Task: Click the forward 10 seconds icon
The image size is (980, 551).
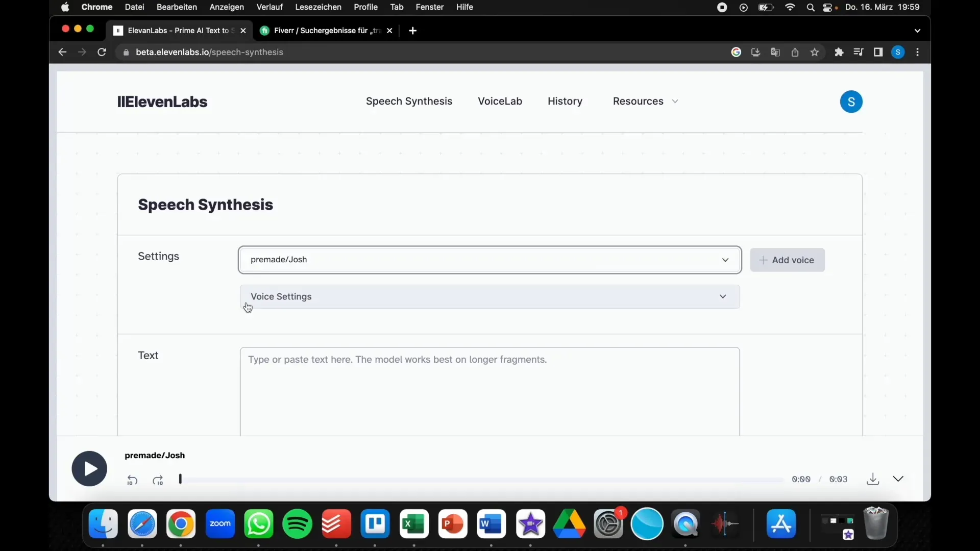Action: coord(158,480)
